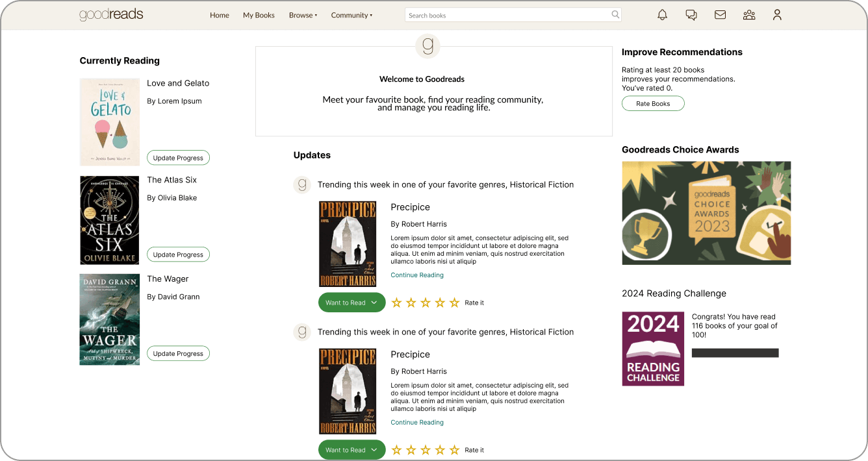Click first 'By Robert Harris' author text
Screen dimensions: 868x461
click(x=418, y=224)
